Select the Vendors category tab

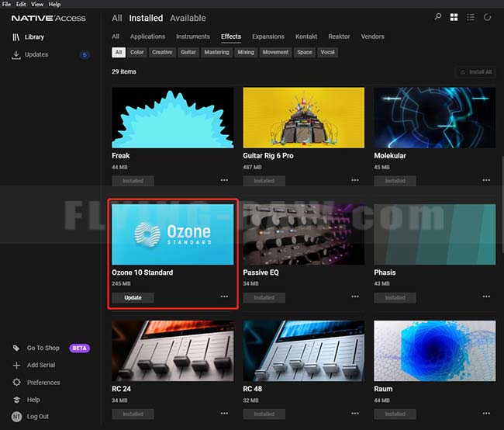(x=372, y=36)
